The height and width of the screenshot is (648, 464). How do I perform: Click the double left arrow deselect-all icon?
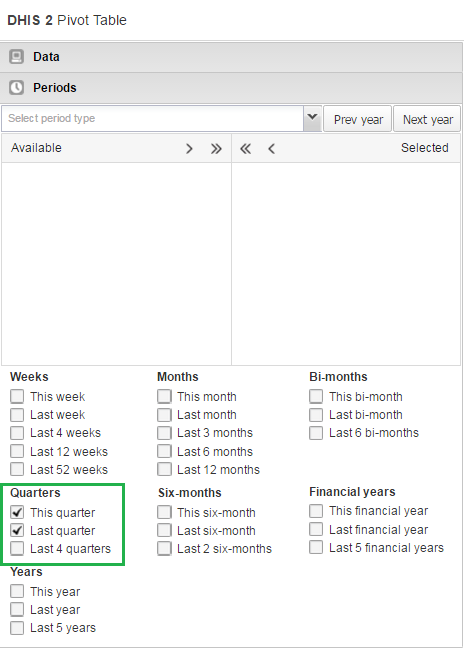tap(245, 148)
